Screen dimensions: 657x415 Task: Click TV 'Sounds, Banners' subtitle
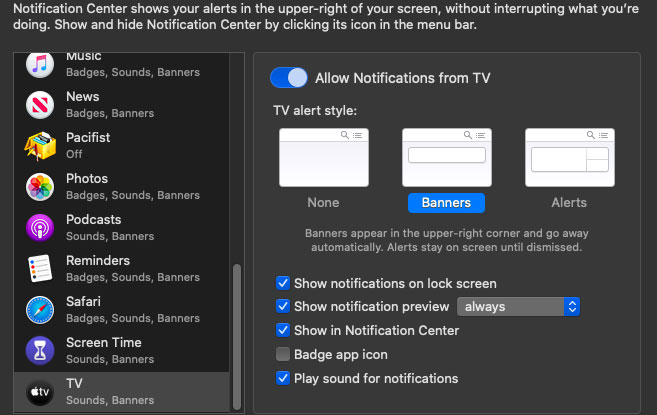pyautogui.click(x=110, y=400)
